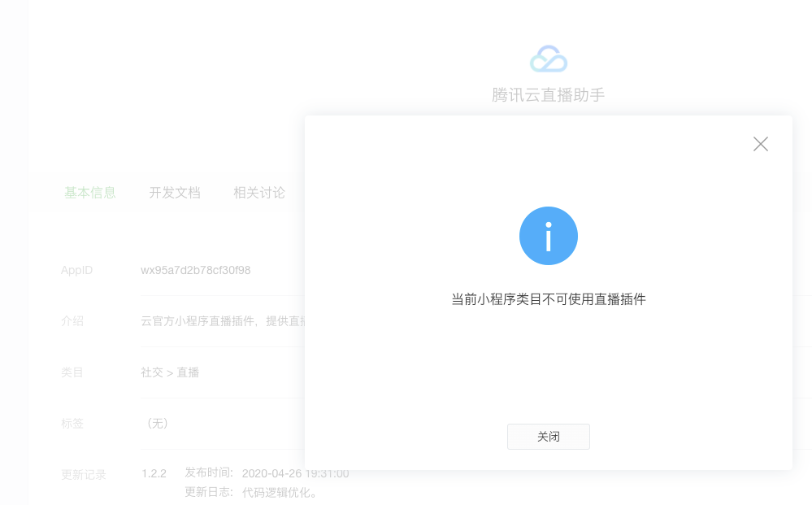Click the dialog message 当前小程序类目不可使用直播插件
812x505 pixels.
(549, 299)
